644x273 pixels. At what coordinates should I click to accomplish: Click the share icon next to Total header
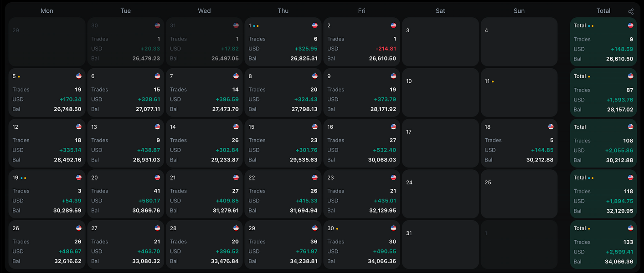point(630,10)
